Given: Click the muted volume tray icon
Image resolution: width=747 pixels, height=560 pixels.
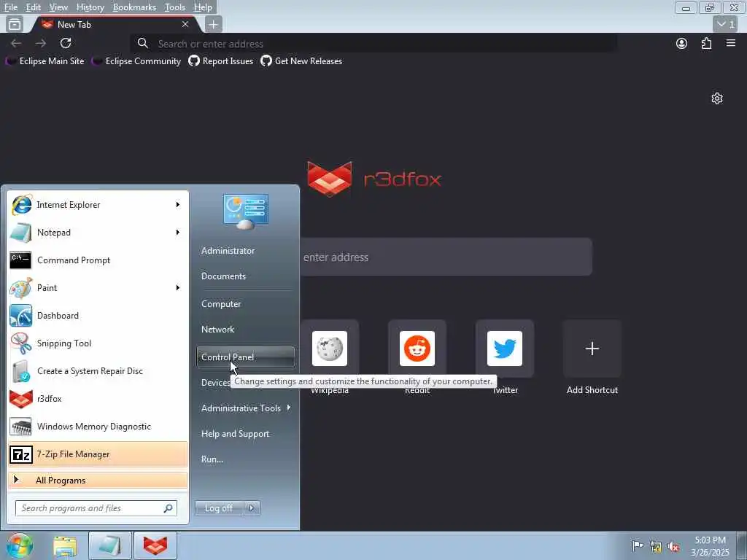Looking at the screenshot, I should tap(673, 546).
